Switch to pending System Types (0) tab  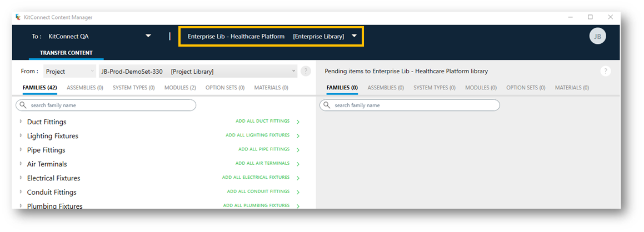point(435,88)
